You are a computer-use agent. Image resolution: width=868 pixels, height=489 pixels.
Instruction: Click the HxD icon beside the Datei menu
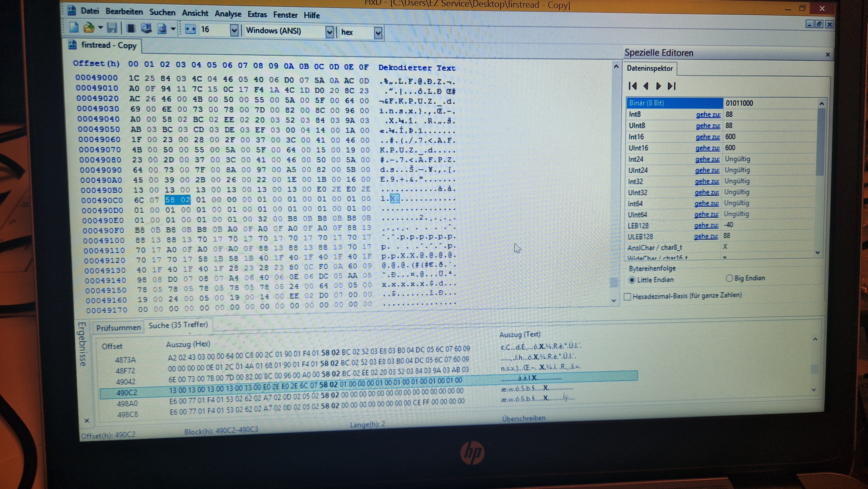pyautogui.click(x=71, y=10)
